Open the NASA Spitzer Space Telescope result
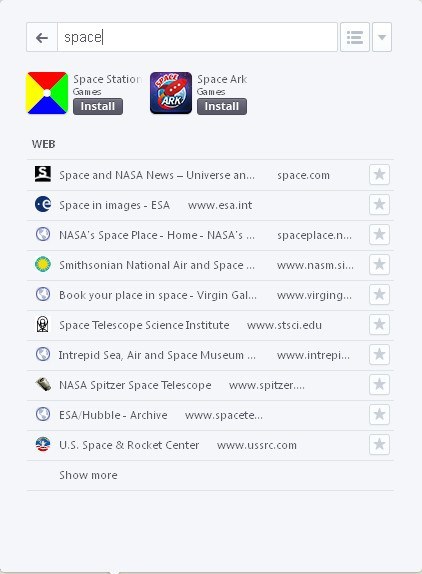This screenshot has height=574, width=422. pos(210,385)
